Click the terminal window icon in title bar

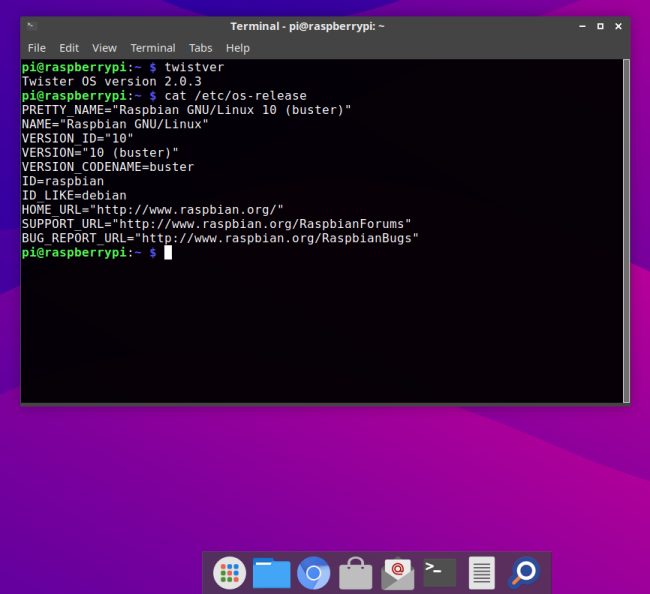[32, 26]
